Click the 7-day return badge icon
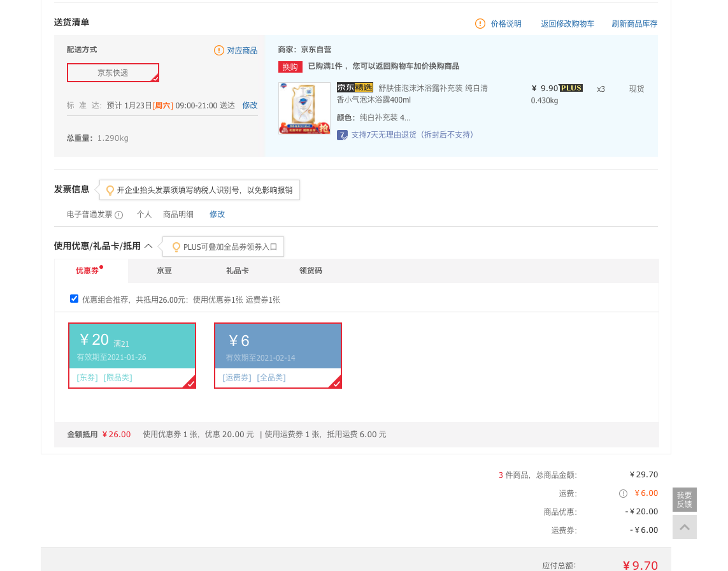This screenshot has height=571, width=728. (342, 135)
